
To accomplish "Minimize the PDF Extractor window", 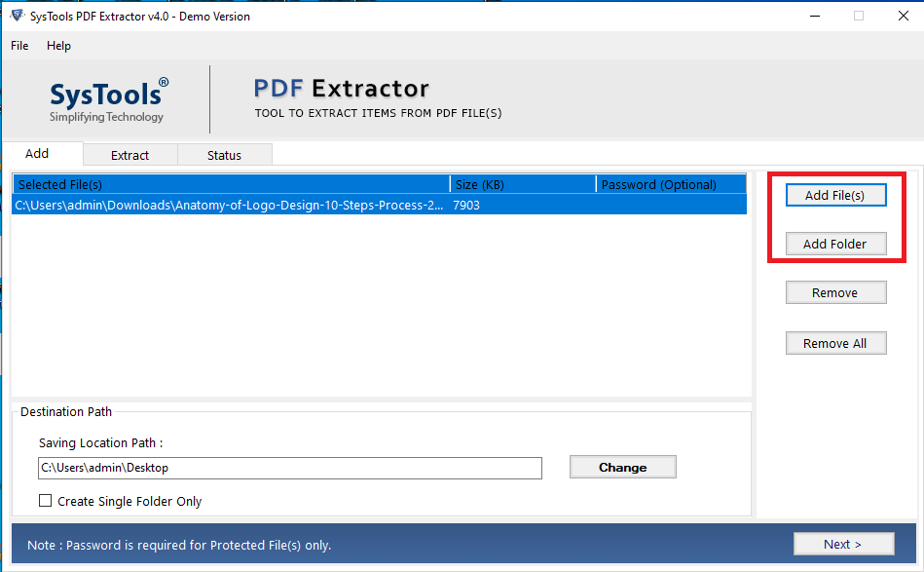I will tap(815, 16).
